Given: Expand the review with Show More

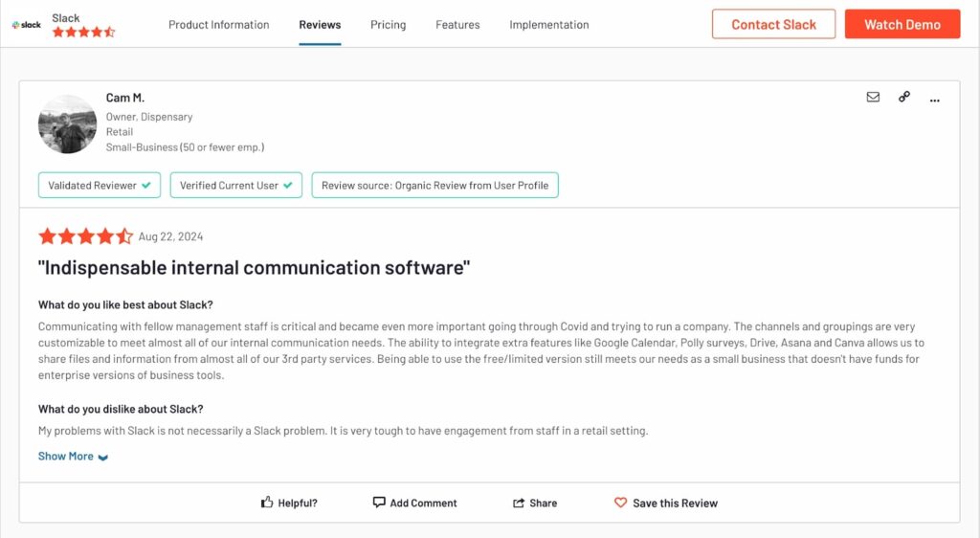Looking at the screenshot, I should click(73, 456).
